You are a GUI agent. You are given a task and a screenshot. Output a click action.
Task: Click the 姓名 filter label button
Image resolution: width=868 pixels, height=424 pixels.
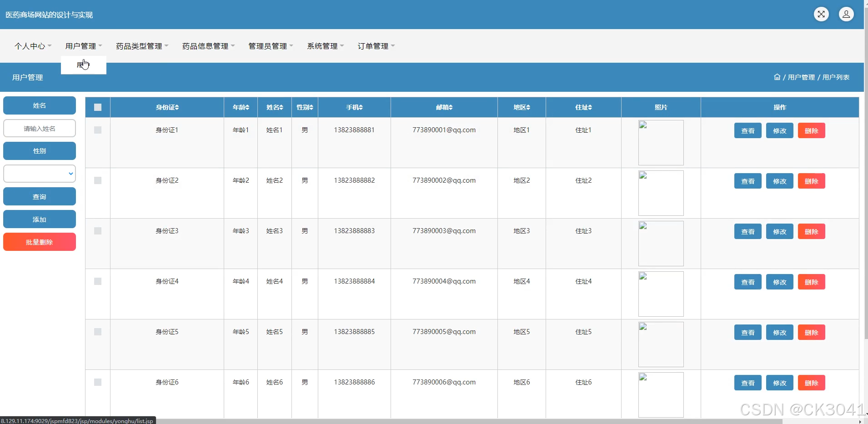(x=40, y=105)
